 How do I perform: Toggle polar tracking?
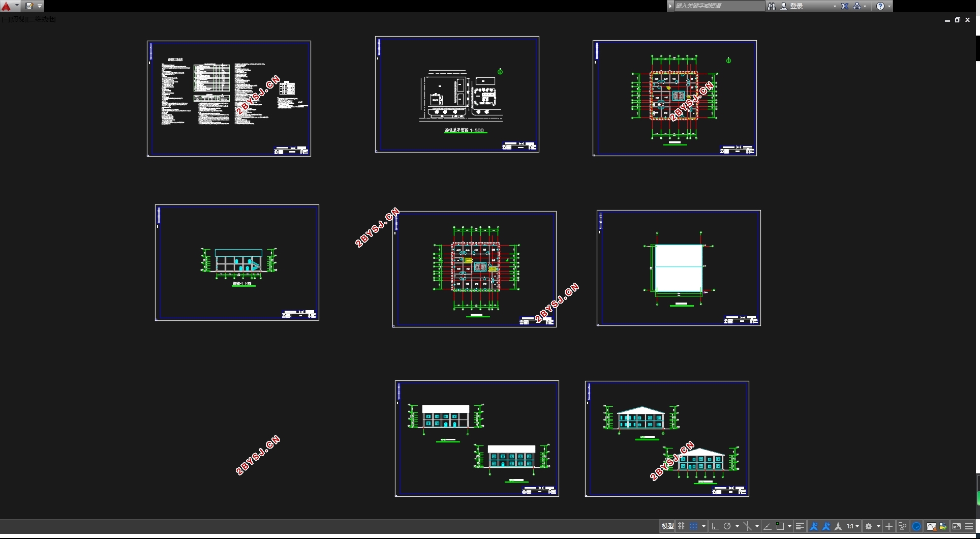(x=727, y=526)
